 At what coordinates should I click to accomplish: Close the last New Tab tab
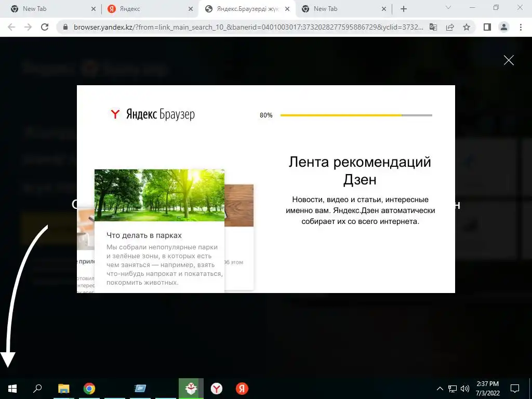click(x=384, y=9)
